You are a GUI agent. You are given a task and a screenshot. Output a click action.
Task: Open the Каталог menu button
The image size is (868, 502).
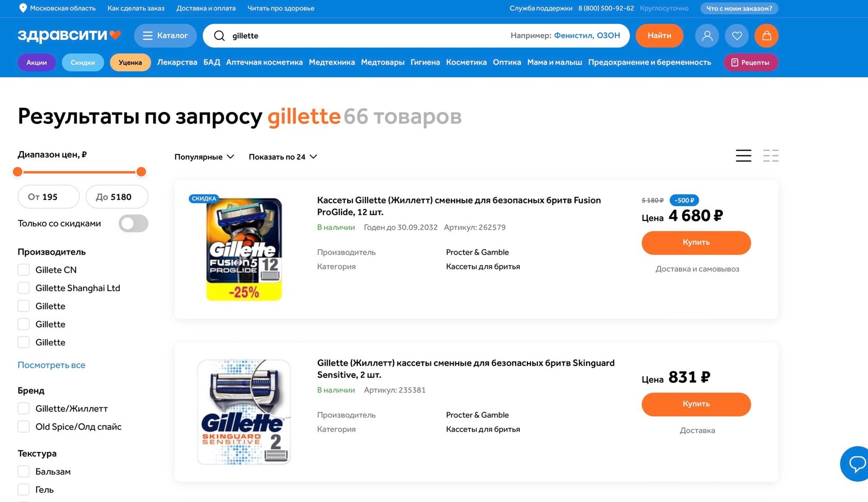click(165, 36)
